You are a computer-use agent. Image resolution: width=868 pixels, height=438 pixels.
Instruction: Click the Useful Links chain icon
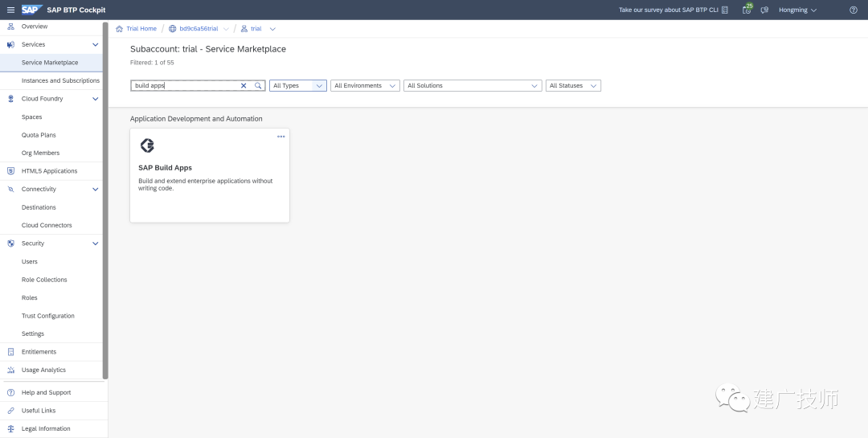click(x=10, y=411)
